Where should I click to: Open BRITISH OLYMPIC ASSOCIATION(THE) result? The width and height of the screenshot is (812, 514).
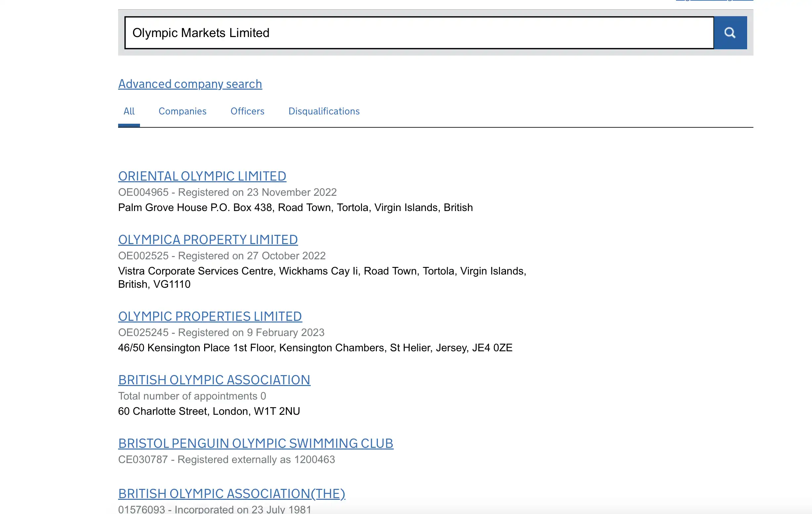pyautogui.click(x=232, y=494)
